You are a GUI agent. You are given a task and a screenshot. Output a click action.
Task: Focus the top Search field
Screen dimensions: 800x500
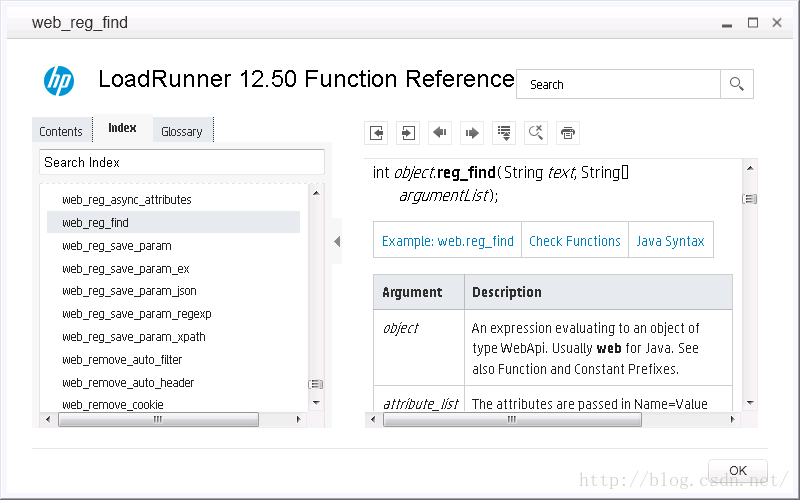click(618, 84)
